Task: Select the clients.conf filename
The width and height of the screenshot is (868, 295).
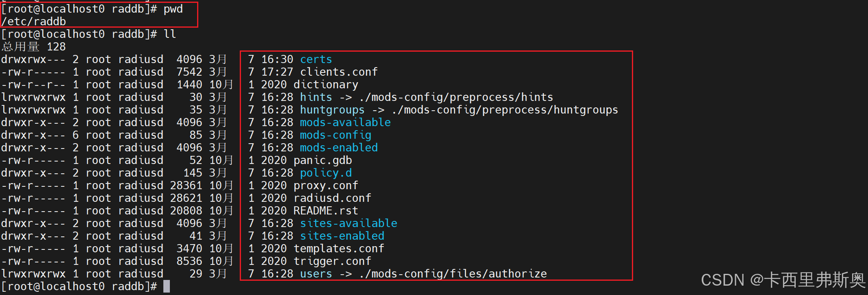Action: click(339, 72)
